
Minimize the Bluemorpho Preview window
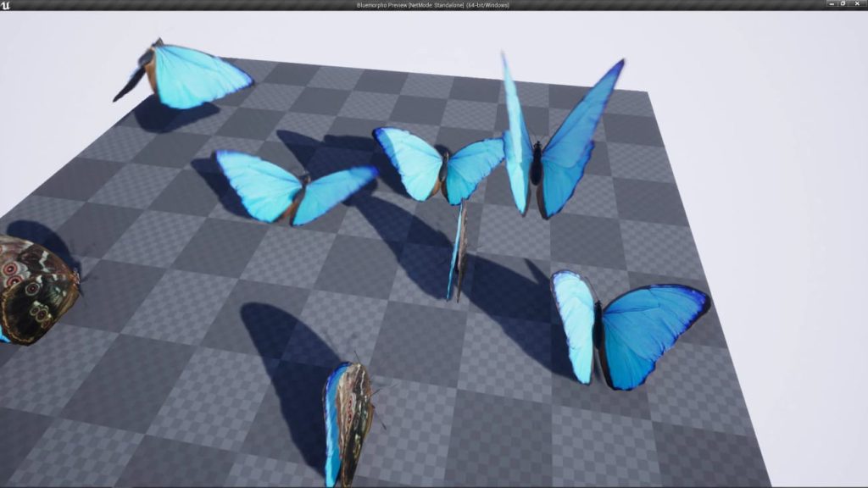832,4
